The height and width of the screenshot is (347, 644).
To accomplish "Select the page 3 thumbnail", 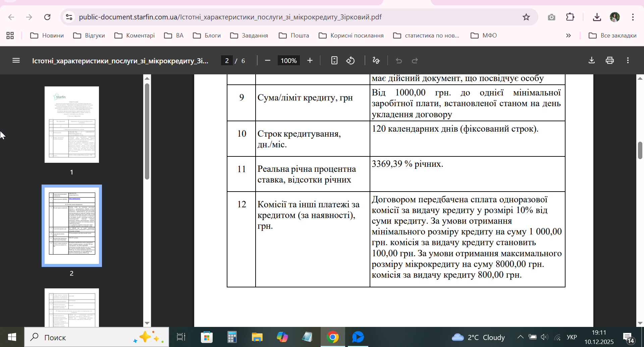I will 72,307.
